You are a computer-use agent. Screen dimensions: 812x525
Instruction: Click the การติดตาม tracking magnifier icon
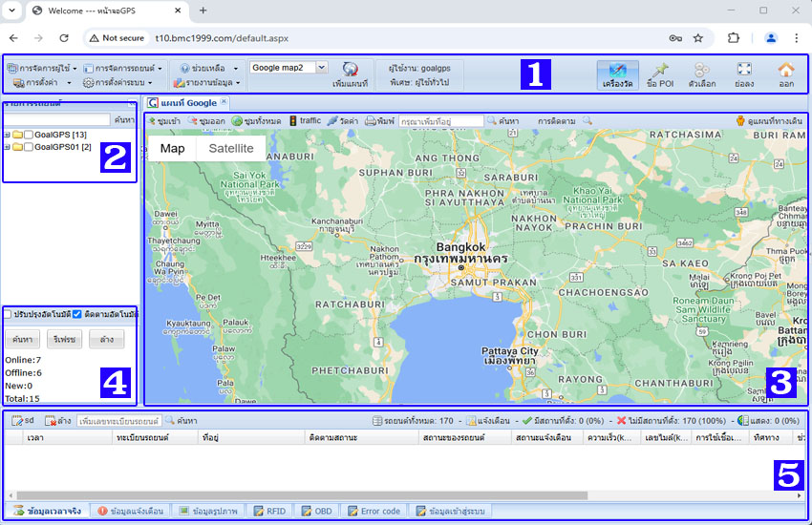pos(588,120)
